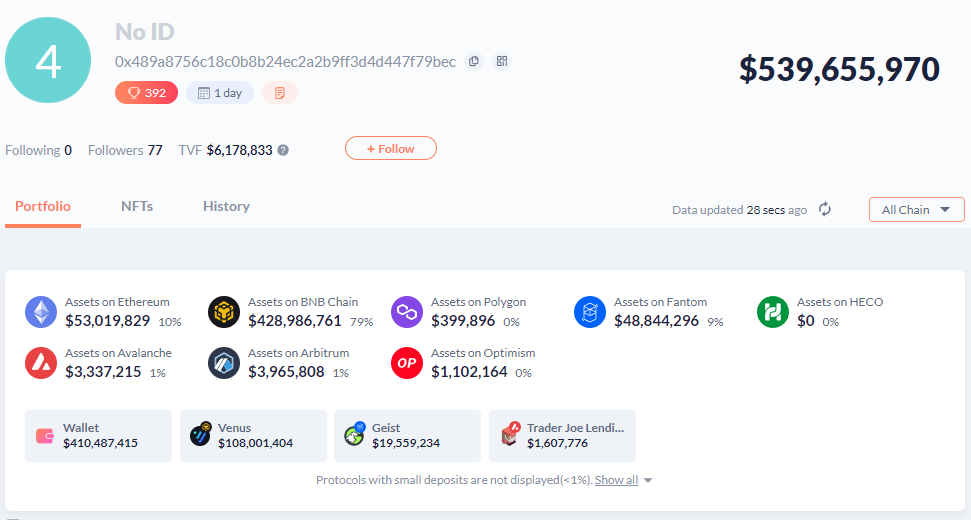Click the TVF help question mark icon

pyautogui.click(x=283, y=150)
